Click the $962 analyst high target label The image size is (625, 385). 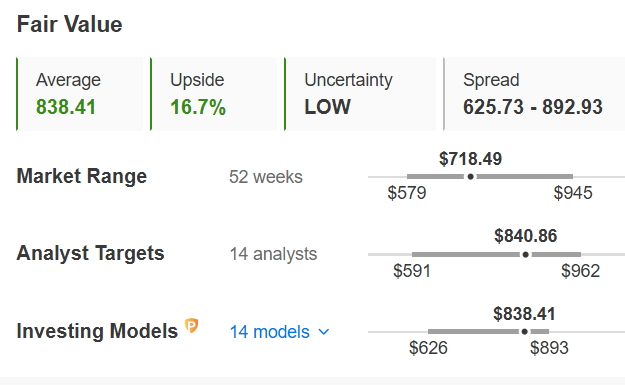pos(580,271)
